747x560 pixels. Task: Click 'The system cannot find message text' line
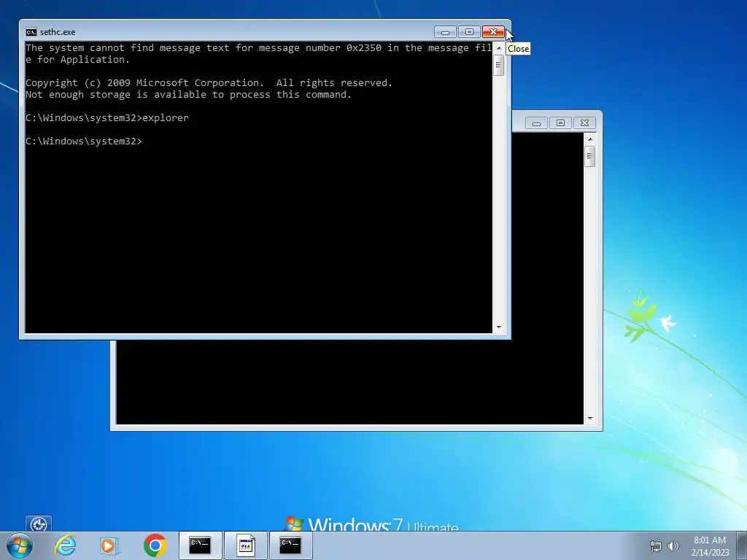259,53
